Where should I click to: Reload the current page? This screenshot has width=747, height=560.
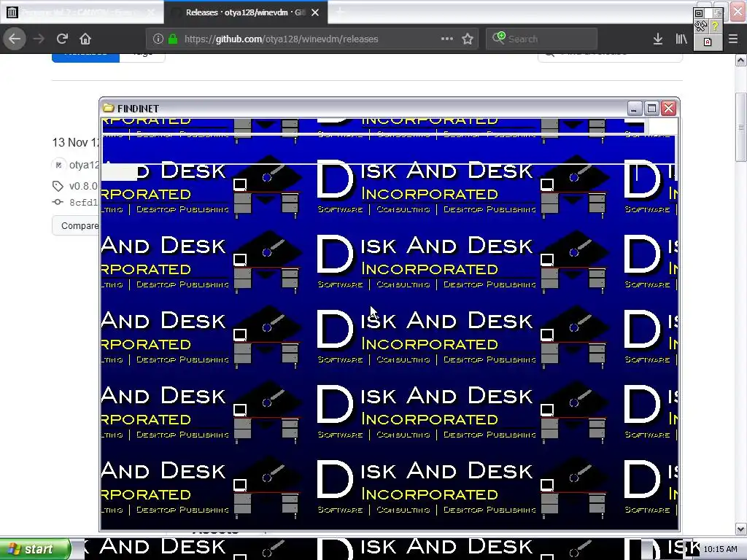pos(62,39)
